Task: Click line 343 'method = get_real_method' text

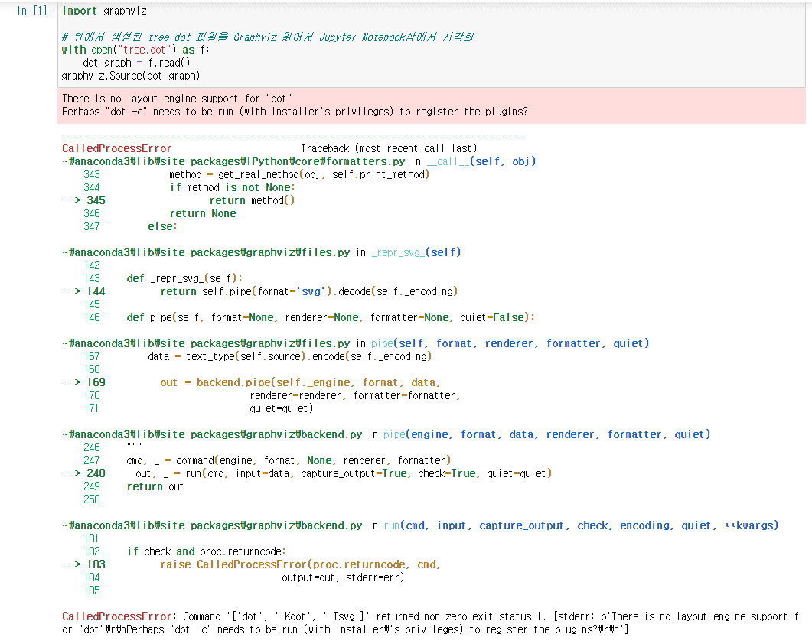Action: click(x=299, y=174)
